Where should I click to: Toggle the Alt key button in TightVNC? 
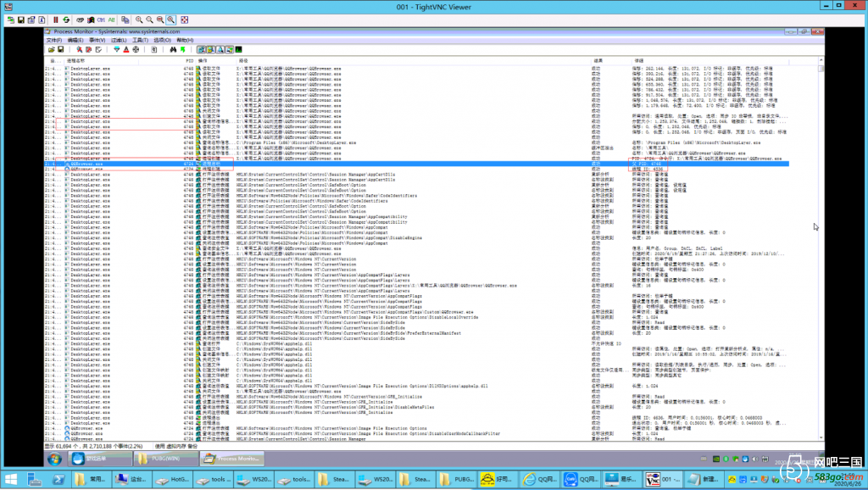tap(111, 20)
